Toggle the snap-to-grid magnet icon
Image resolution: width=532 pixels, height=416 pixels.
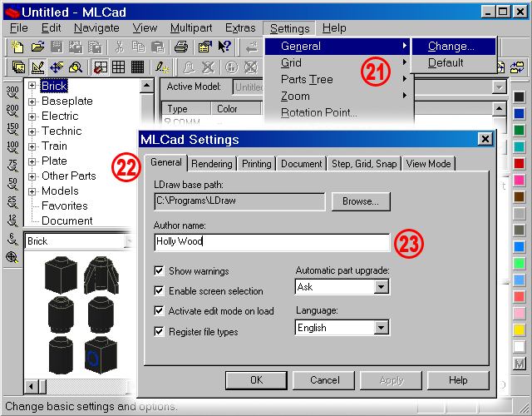100,67
